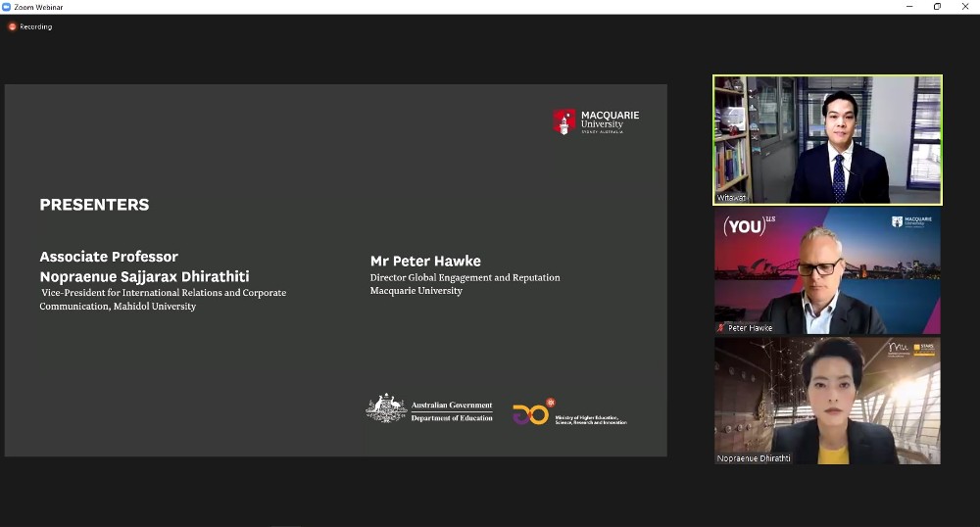Screen dimensions: 980x527
Task: Click the muted microphone icon beside Peter Hawke's video name
Action: 721,328
